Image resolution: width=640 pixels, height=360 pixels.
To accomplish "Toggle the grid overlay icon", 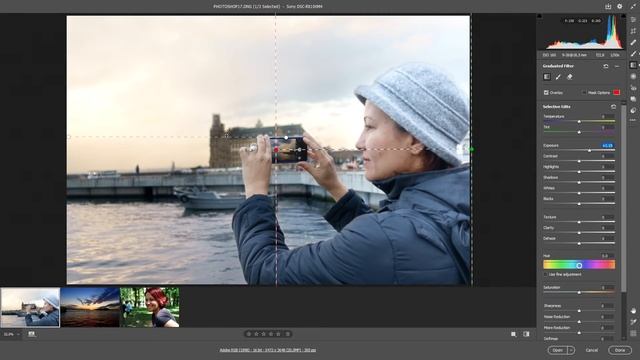I will (633, 333).
